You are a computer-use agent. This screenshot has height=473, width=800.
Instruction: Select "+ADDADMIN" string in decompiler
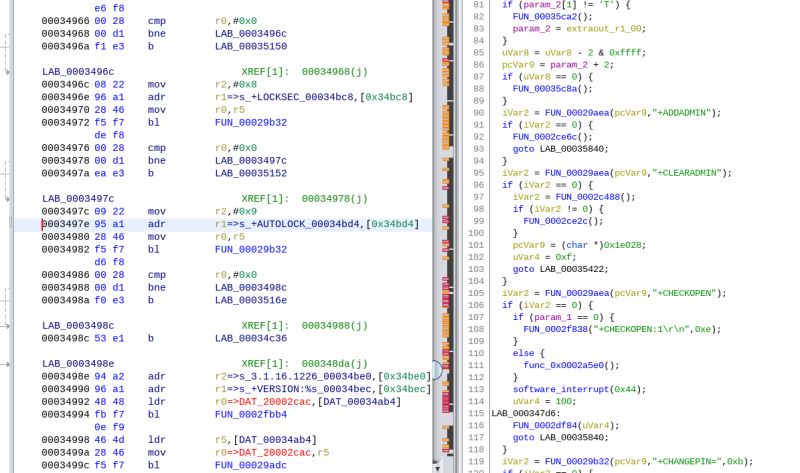click(681, 113)
